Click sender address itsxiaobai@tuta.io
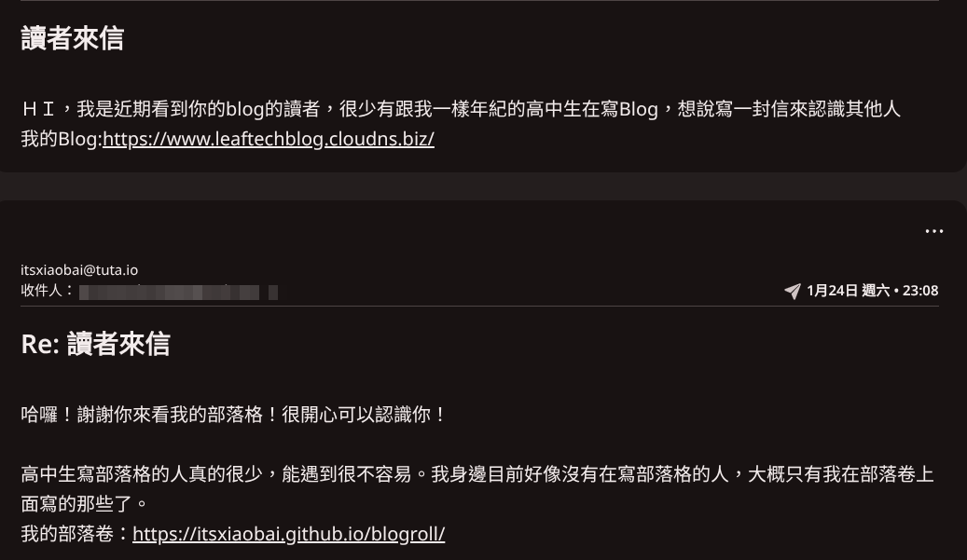Image resolution: width=967 pixels, height=560 pixels. [79, 270]
